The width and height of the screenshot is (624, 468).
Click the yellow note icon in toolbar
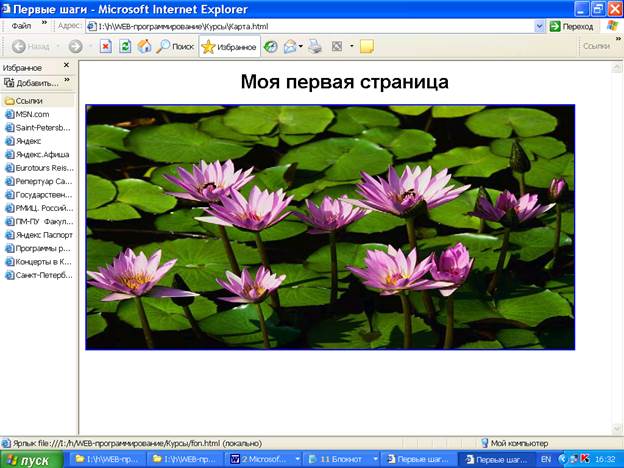[x=367, y=47]
